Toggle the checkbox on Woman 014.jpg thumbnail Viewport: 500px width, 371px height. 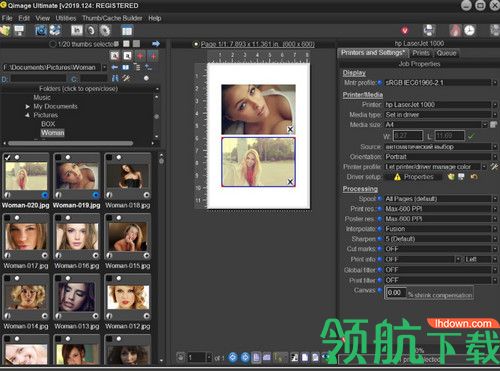7,278
